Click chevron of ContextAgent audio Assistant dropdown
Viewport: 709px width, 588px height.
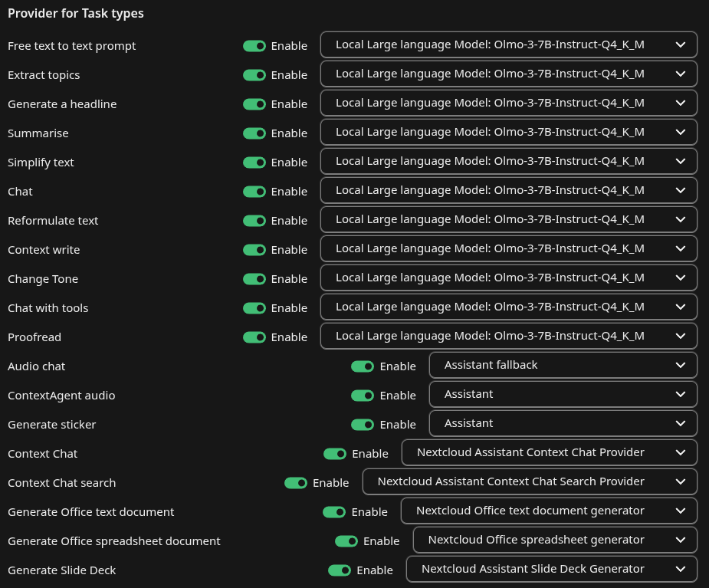(680, 394)
